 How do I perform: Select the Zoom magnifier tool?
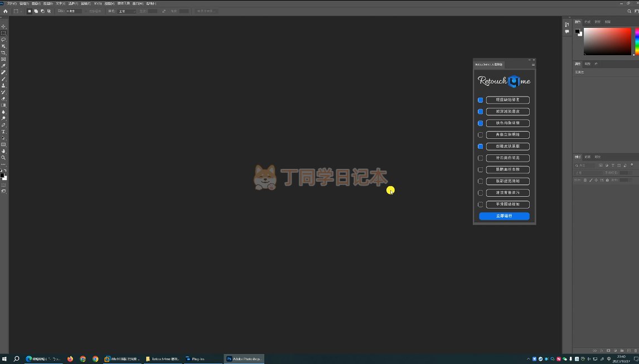[3, 158]
